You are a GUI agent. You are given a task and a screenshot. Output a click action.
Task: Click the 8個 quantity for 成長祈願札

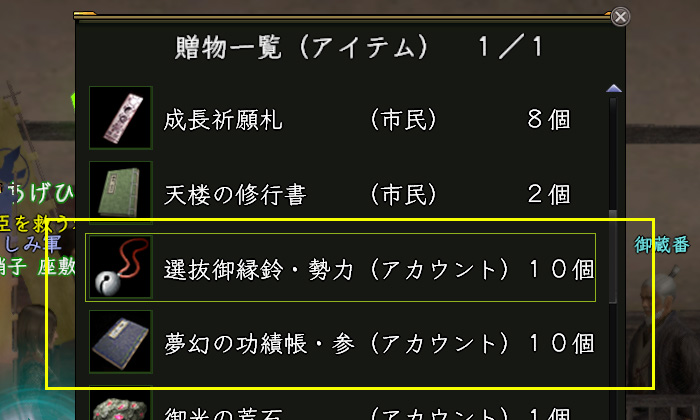548,120
